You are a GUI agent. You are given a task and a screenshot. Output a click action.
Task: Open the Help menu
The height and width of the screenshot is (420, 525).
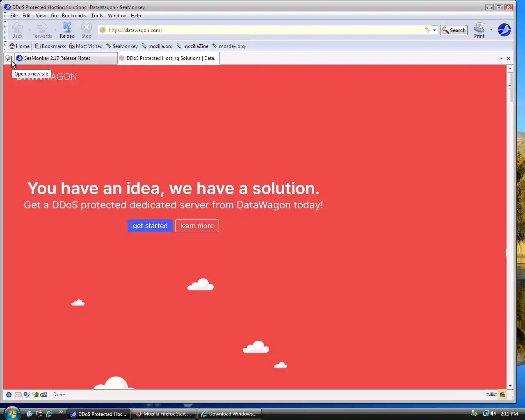[x=136, y=16]
